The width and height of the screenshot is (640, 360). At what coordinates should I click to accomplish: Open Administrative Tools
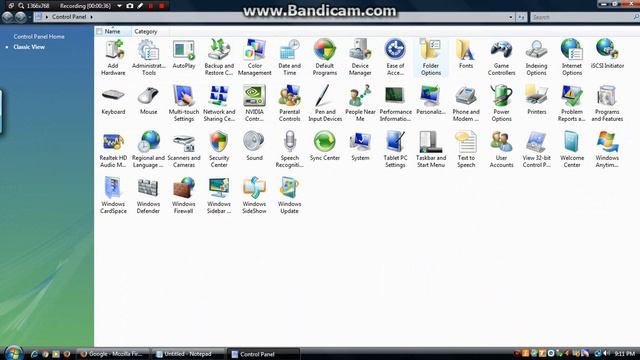pyautogui.click(x=149, y=58)
